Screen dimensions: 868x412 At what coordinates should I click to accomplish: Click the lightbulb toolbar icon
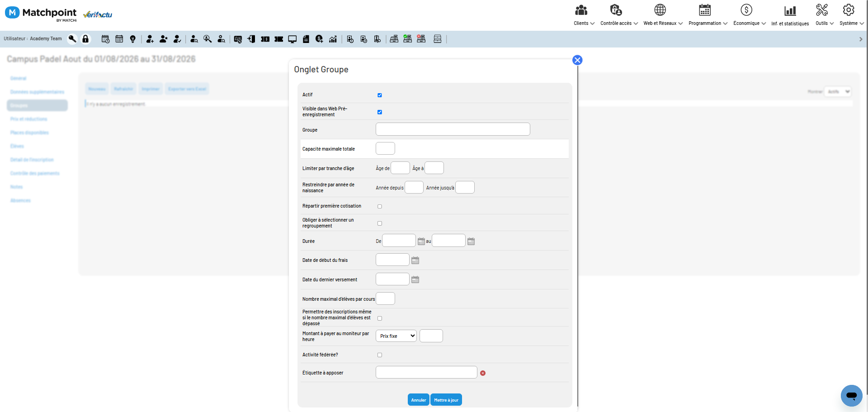133,39
